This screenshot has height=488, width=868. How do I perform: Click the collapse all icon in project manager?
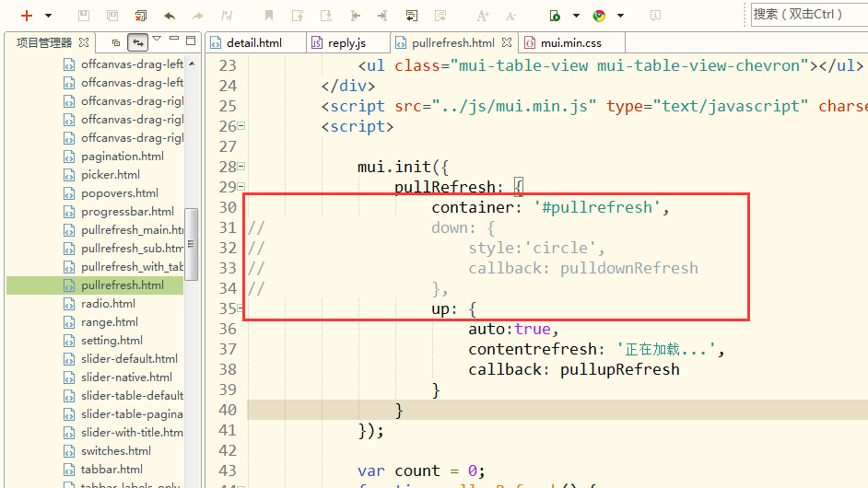[x=116, y=42]
